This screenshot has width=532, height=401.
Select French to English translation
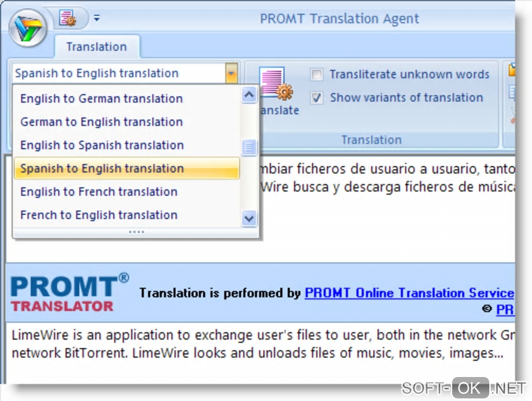(x=127, y=215)
